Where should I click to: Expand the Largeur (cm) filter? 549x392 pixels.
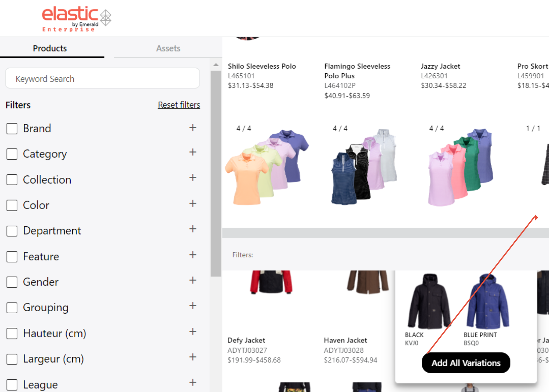(193, 357)
